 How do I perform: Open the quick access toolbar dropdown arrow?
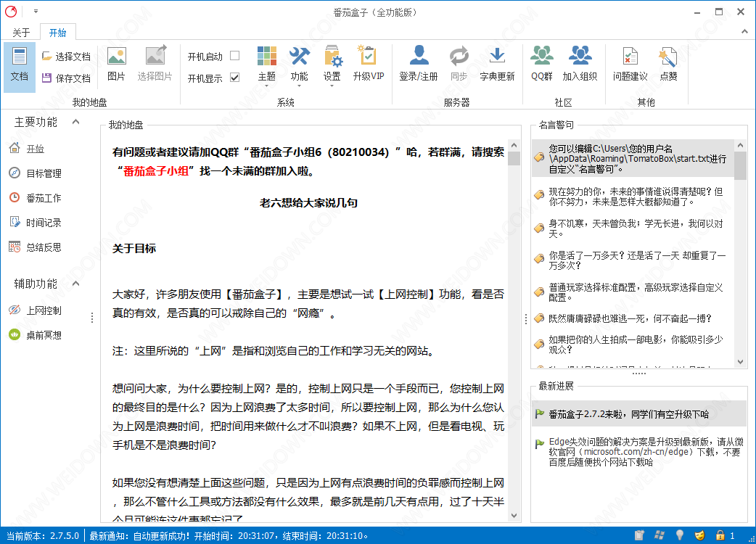(36, 11)
